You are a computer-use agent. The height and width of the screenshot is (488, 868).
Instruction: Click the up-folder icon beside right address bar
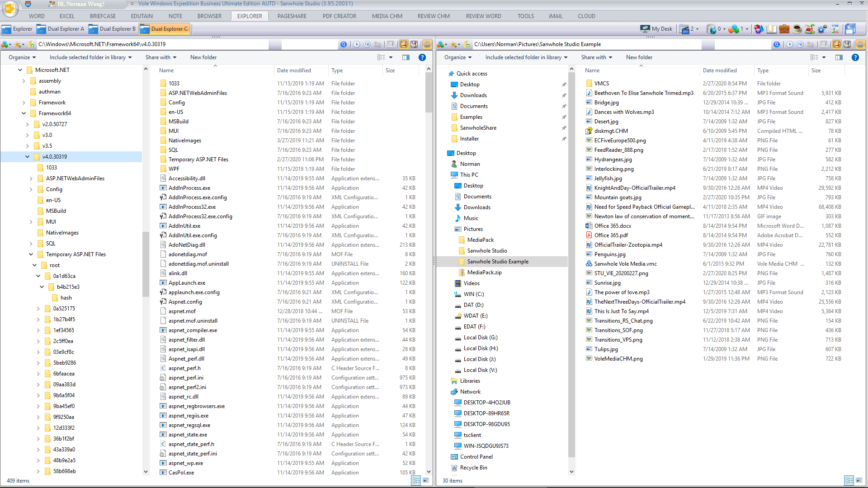[467, 44]
